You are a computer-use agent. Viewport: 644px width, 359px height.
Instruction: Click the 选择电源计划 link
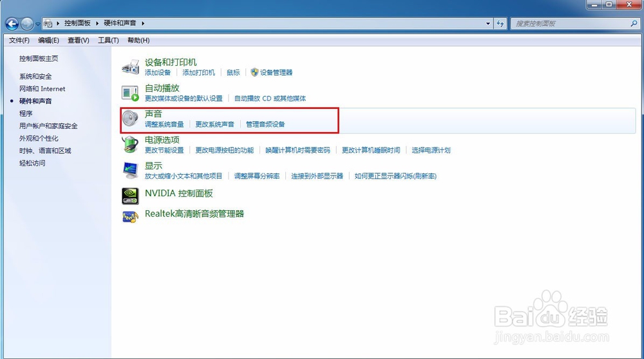click(431, 150)
